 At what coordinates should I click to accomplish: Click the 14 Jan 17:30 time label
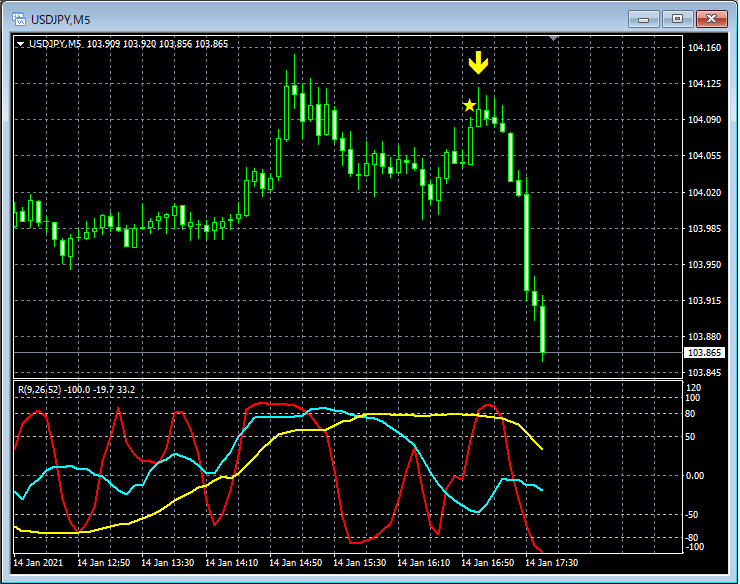[553, 563]
